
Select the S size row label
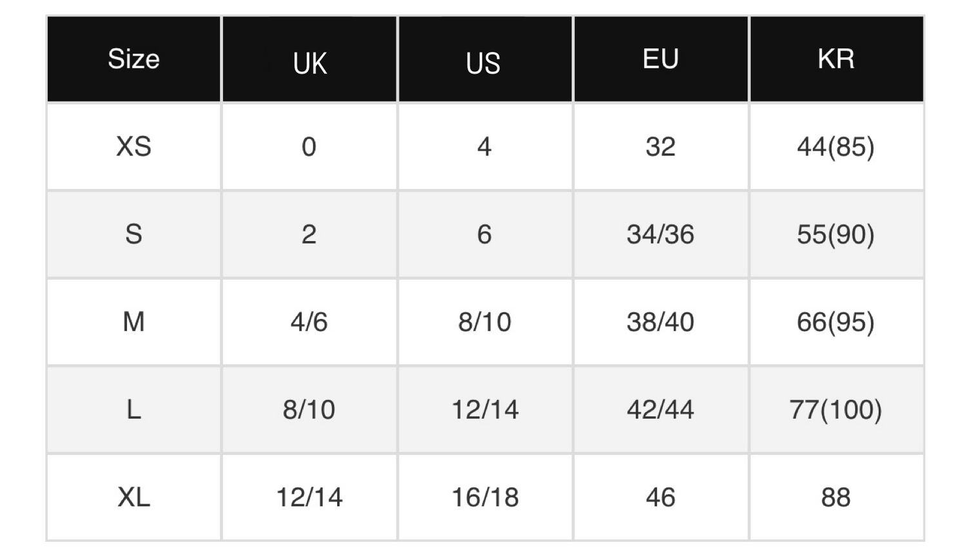click(x=133, y=235)
